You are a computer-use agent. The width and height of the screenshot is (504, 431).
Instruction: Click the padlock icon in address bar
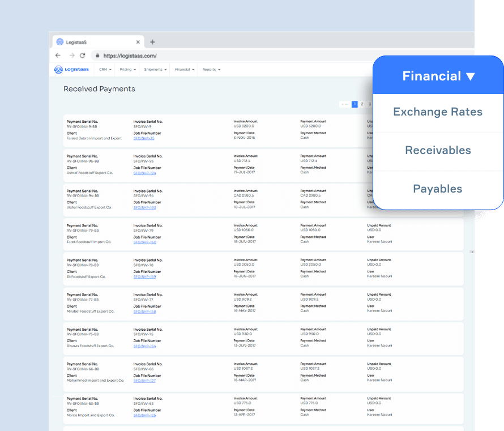pyautogui.click(x=97, y=56)
